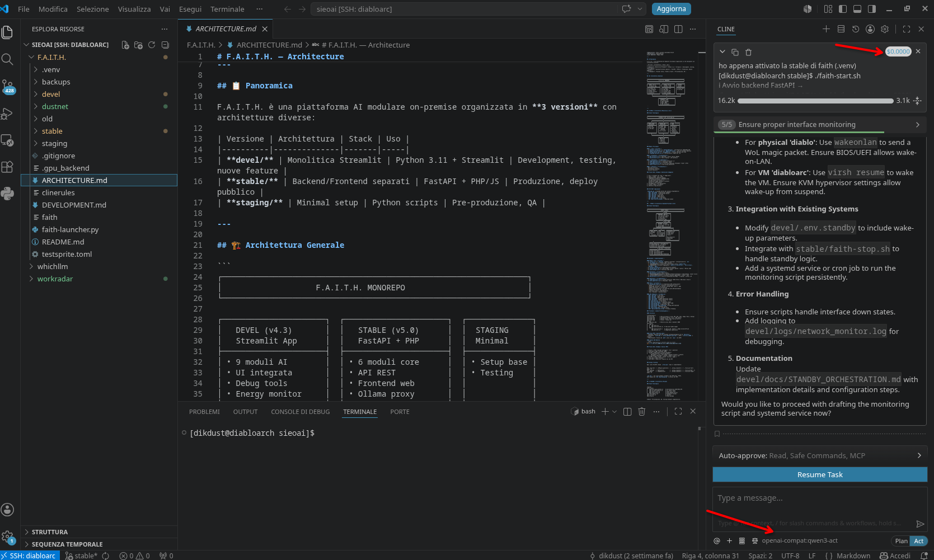
Task: Click New Folder icon in explorer header
Action: click(138, 45)
